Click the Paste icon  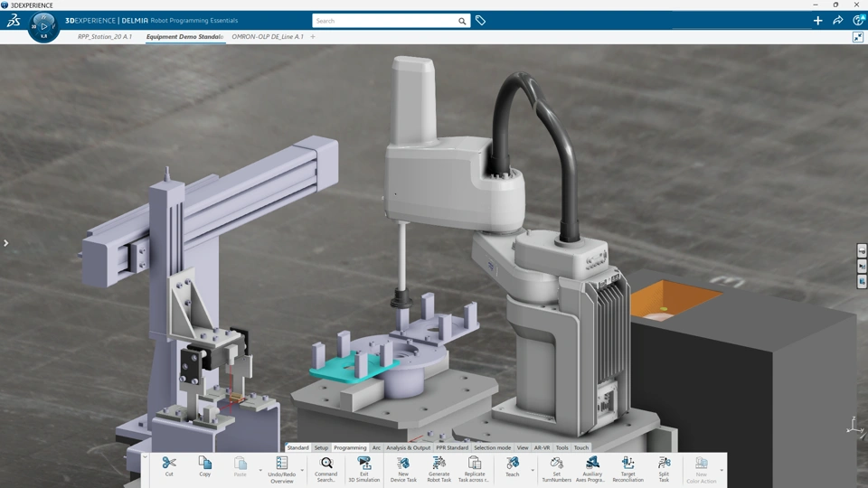click(x=240, y=463)
